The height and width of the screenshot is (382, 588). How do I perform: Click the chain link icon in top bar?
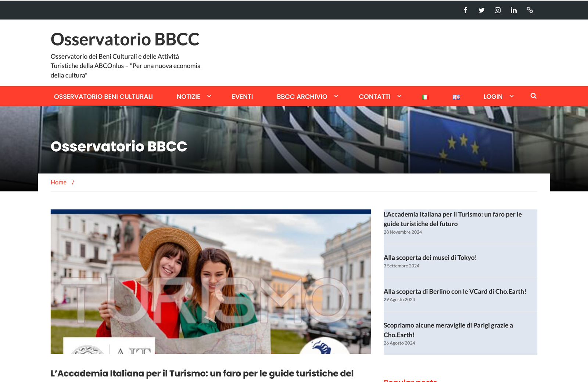click(530, 10)
